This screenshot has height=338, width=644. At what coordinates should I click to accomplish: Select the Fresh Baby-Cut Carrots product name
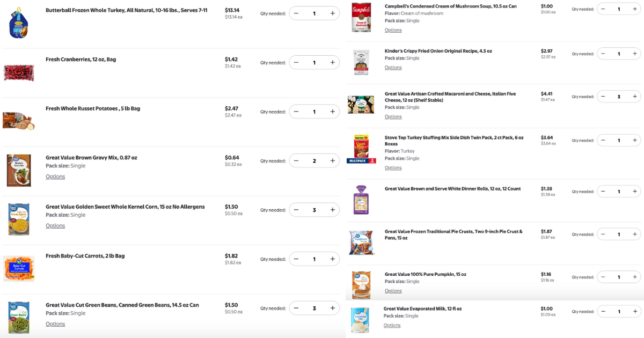click(85, 256)
